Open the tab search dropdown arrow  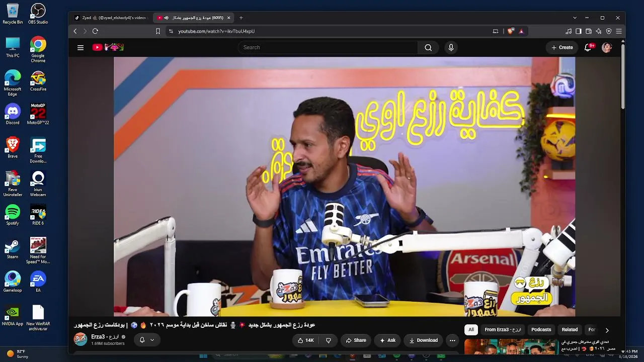[575, 18]
